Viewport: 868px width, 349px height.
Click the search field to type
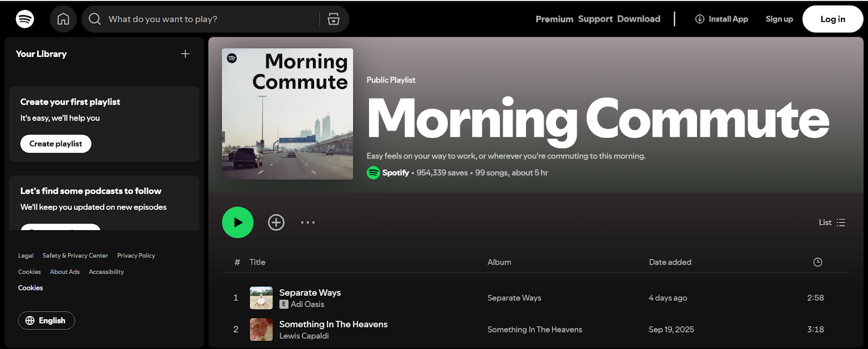pos(212,19)
